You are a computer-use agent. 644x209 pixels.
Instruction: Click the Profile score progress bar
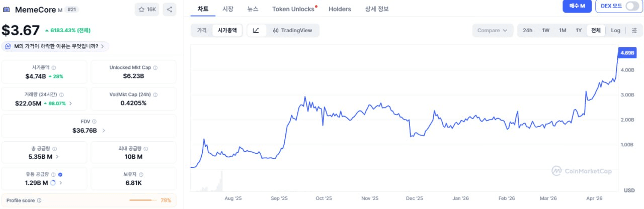tap(143, 200)
